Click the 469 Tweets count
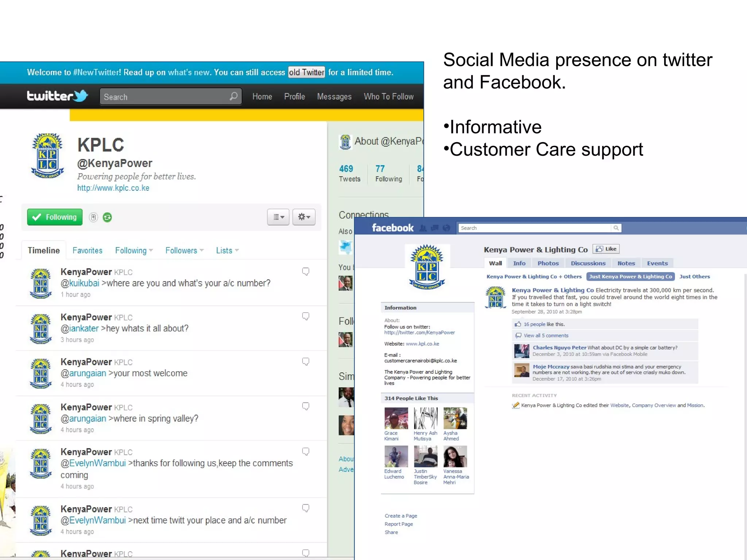The width and height of the screenshot is (747, 560). coord(349,174)
